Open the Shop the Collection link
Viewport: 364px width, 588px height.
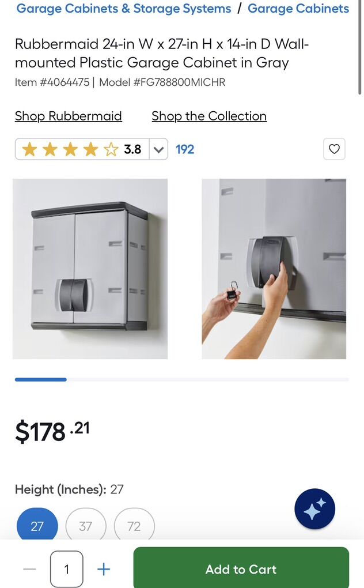coord(209,116)
